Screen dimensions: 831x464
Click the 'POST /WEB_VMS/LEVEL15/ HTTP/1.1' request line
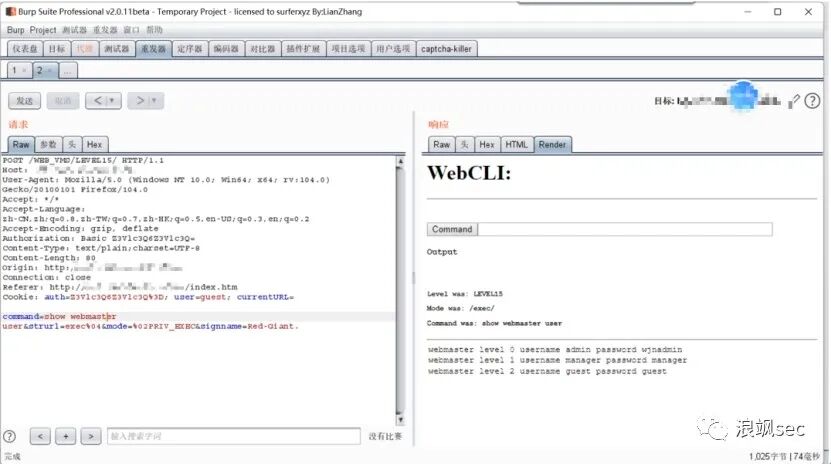tap(83, 160)
